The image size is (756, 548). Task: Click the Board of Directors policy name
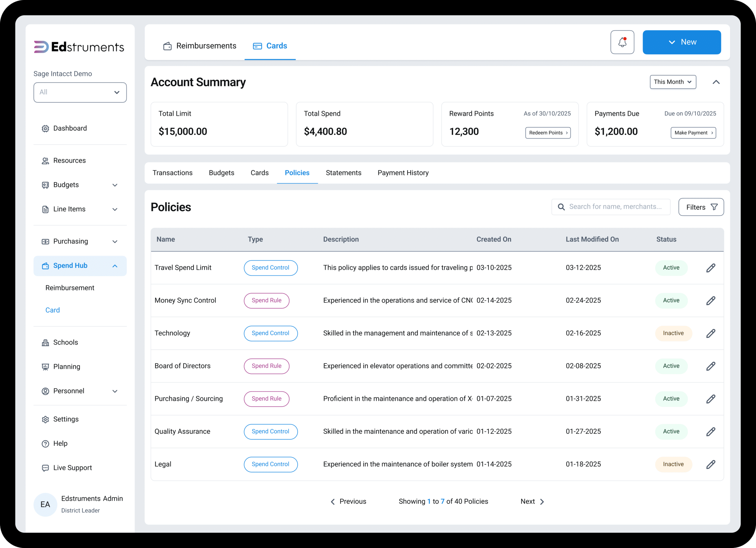click(x=182, y=366)
